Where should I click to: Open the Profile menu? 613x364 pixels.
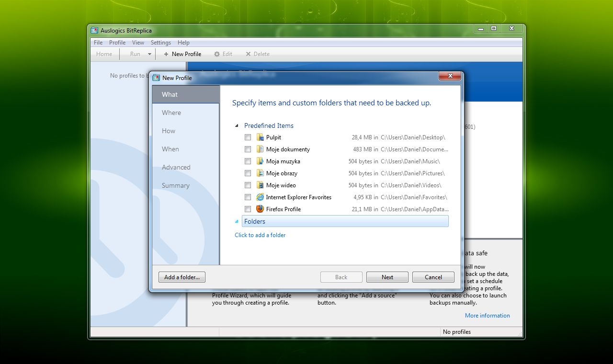[x=117, y=43]
